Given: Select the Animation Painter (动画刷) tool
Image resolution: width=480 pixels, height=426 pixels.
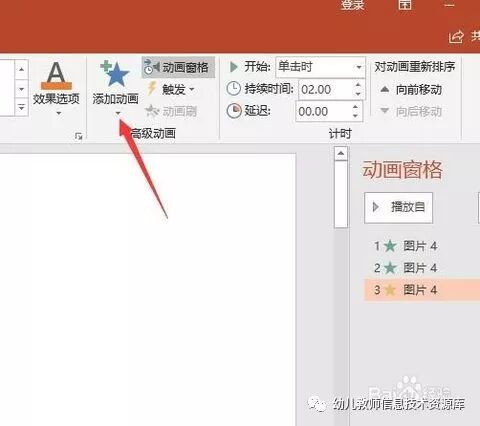Looking at the screenshot, I should (172, 111).
